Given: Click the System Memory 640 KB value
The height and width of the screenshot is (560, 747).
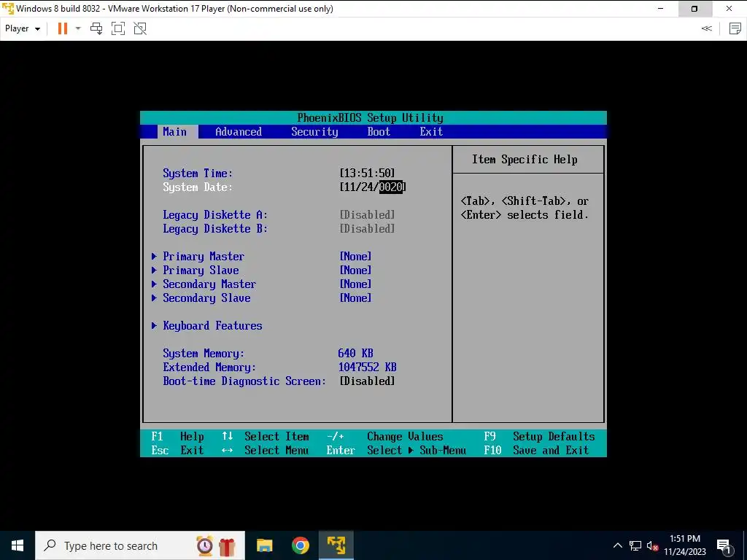Looking at the screenshot, I should 355,354.
